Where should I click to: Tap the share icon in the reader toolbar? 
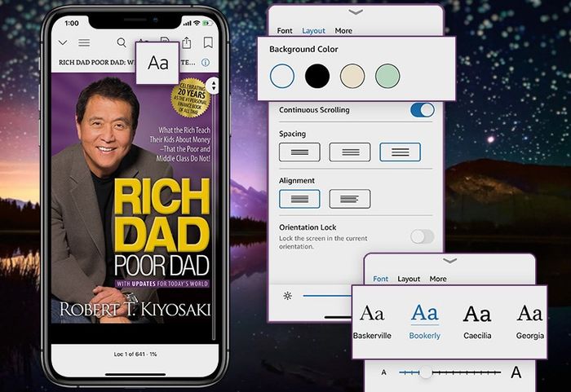(187, 42)
